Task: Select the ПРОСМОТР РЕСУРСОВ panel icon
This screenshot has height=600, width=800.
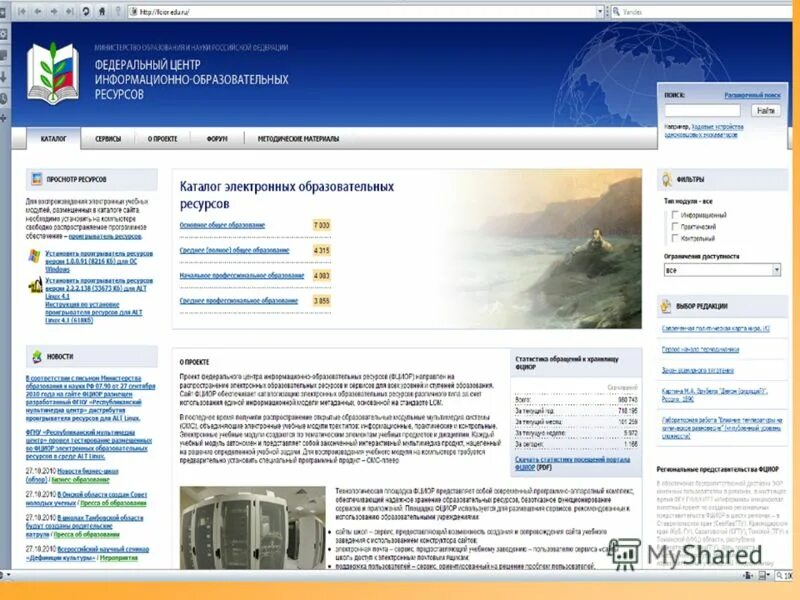Action: click(x=37, y=178)
